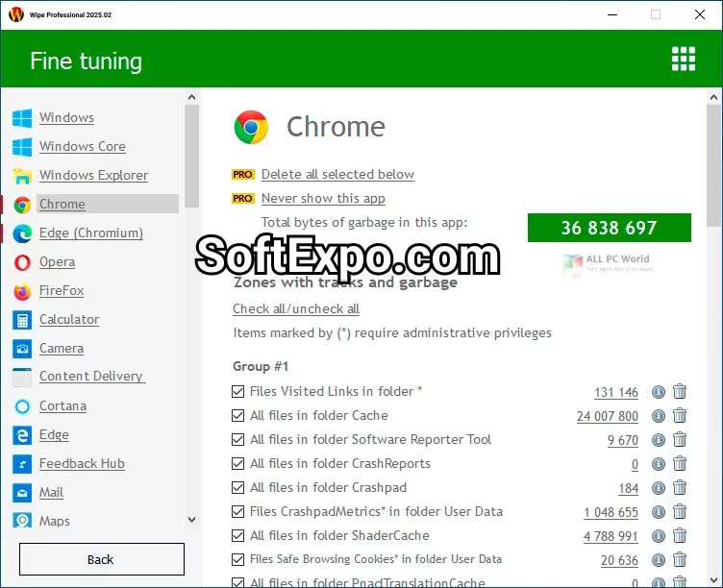The height and width of the screenshot is (588, 723).
Task: Show info for CrashpadMetrics row
Action: pyautogui.click(x=659, y=511)
